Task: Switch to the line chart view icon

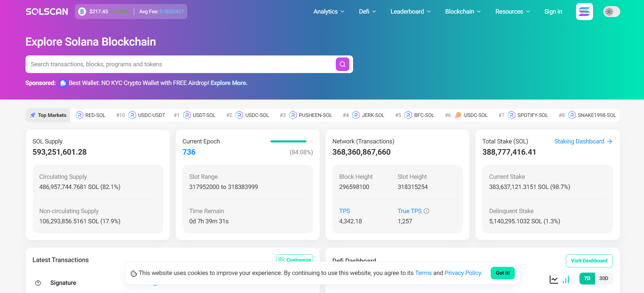Action: pos(554,279)
